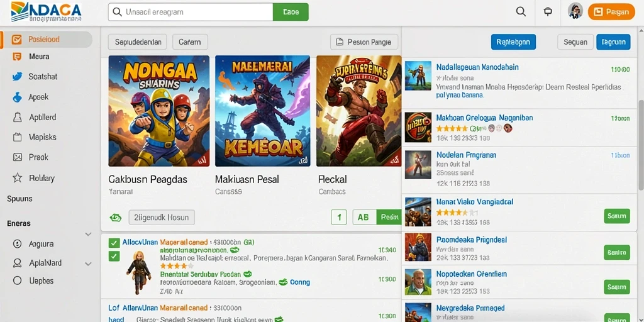Viewport: 644px width, 322px height.
Task: Open the Kemeoar game cover
Action: coord(262,111)
